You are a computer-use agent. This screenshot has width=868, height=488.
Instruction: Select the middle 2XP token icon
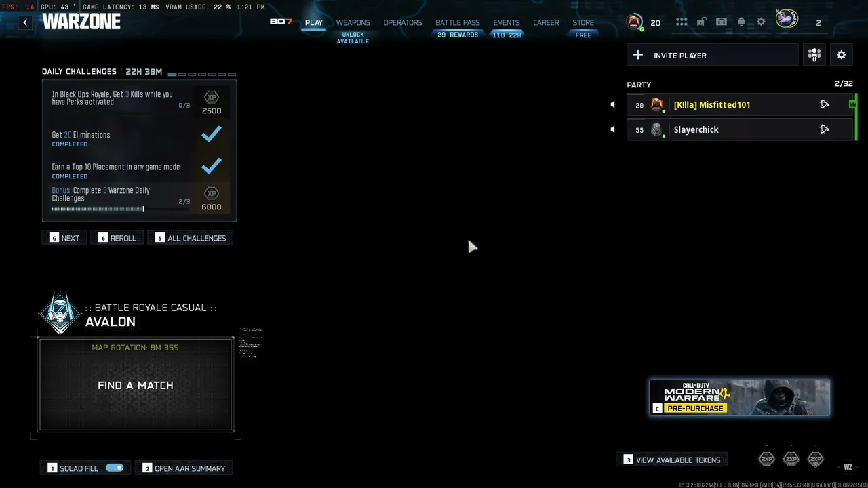(791, 459)
